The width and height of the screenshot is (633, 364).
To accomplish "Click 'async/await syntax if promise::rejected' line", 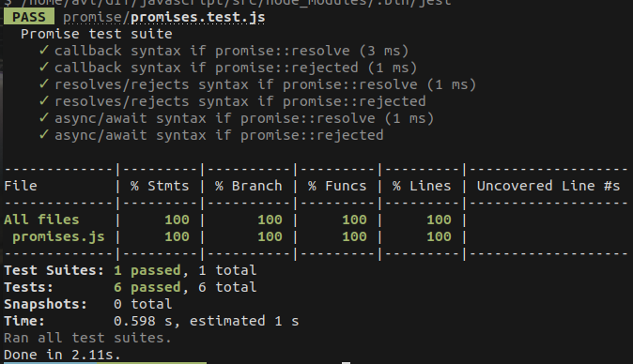I will coord(219,135).
